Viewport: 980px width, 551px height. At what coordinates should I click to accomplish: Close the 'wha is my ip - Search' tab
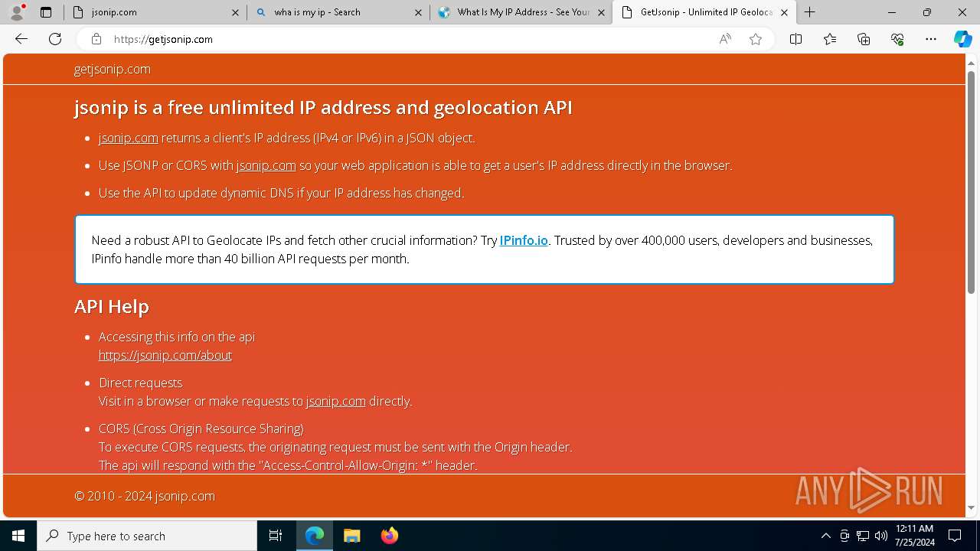point(418,12)
